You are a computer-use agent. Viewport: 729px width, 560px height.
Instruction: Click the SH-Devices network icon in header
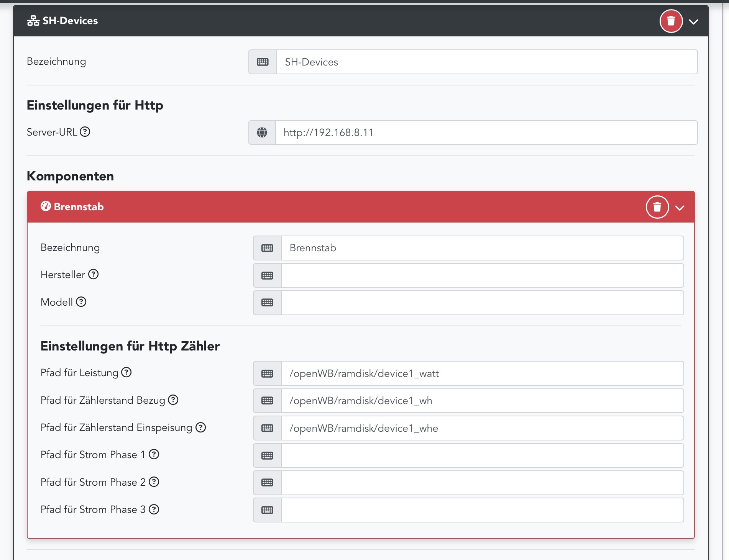click(33, 21)
